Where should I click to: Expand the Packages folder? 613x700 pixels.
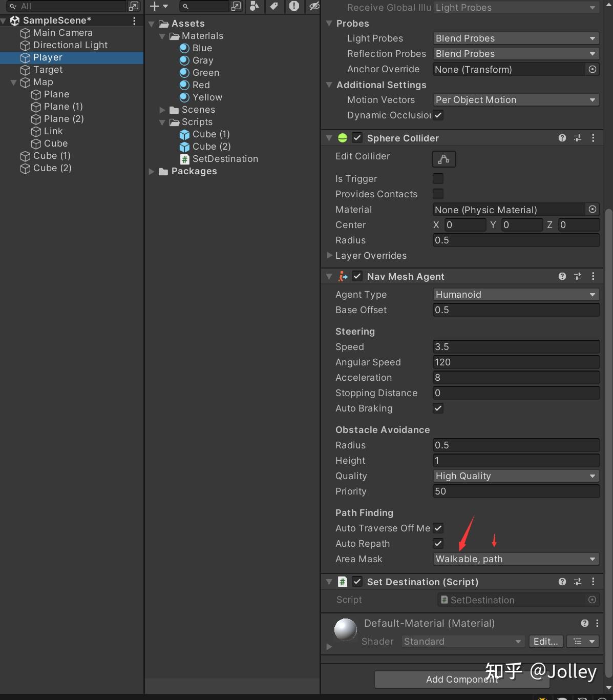[x=152, y=171]
